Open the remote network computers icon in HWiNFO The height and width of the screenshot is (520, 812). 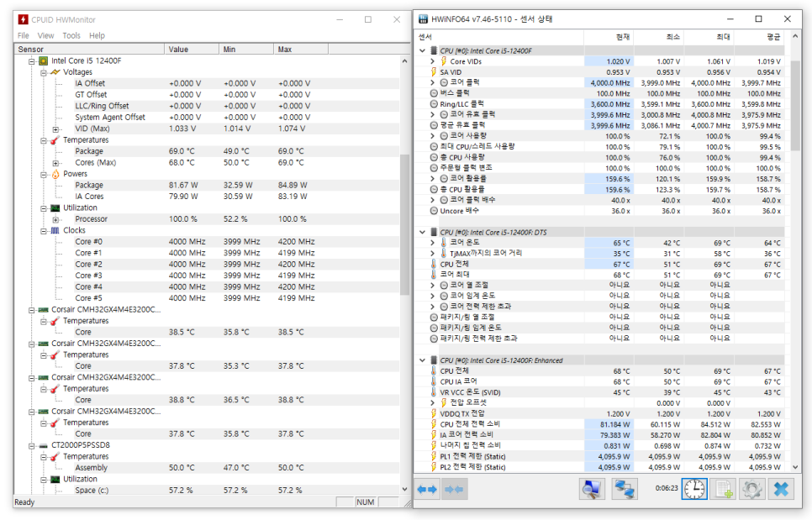tap(624, 489)
